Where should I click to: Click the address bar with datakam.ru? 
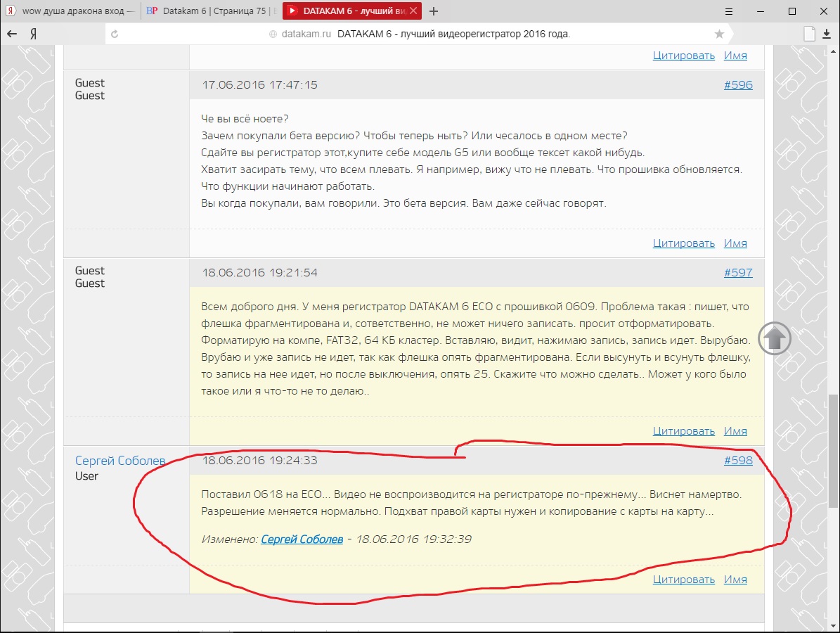pos(419,34)
